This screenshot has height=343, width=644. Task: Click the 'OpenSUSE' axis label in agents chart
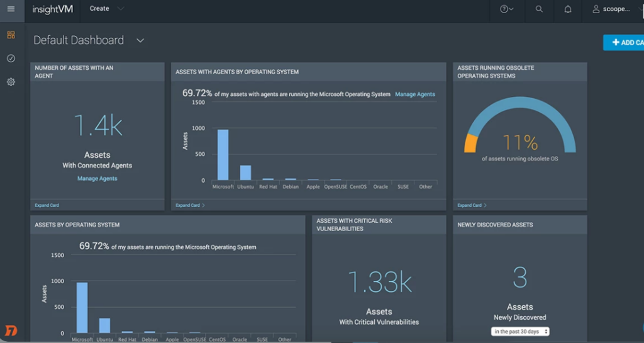tap(336, 186)
